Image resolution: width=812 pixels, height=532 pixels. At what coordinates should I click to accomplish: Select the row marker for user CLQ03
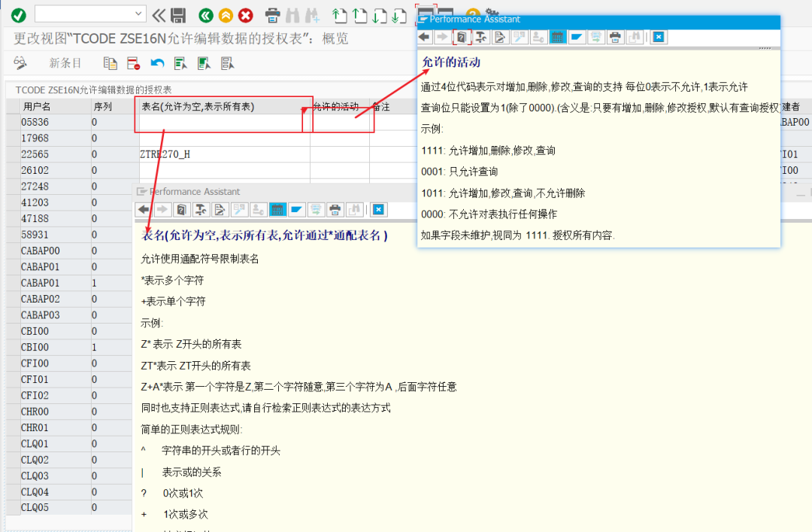point(13,476)
